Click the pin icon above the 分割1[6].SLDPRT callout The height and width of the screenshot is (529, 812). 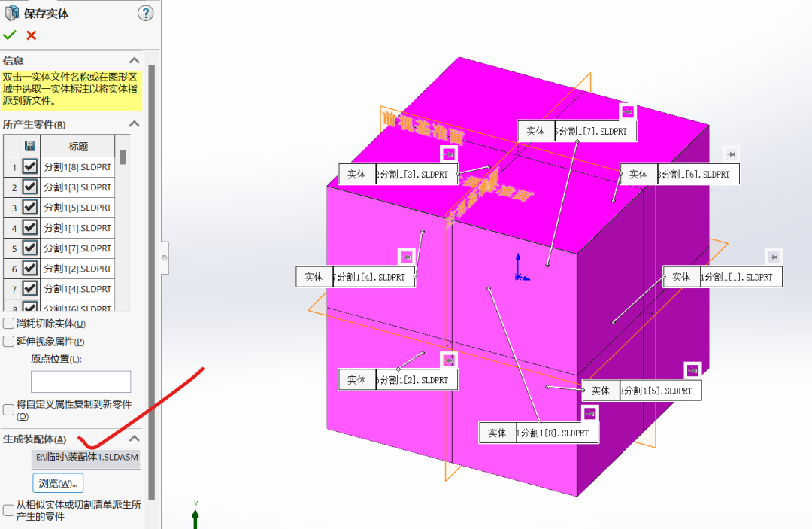pos(730,154)
